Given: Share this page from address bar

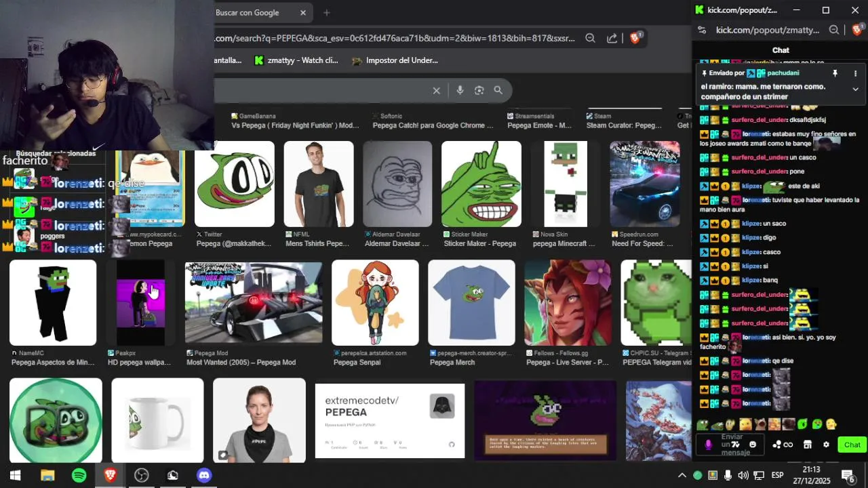Looking at the screenshot, I should tap(612, 39).
